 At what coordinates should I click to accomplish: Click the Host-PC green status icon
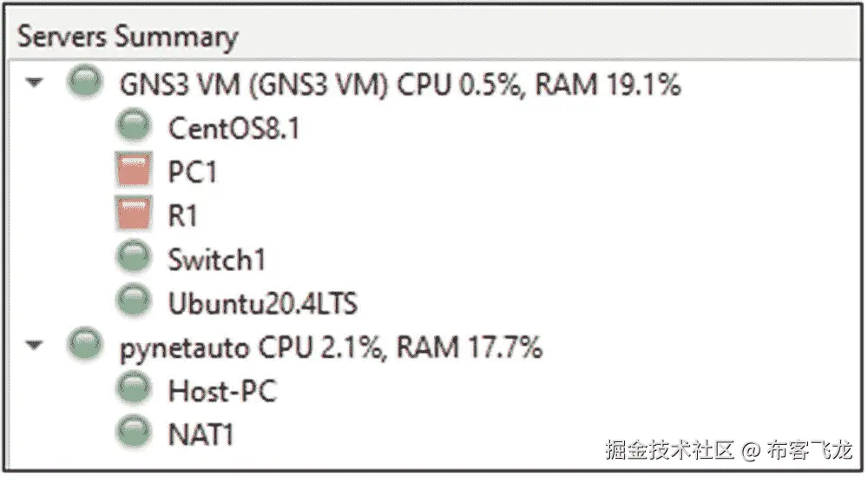132,389
